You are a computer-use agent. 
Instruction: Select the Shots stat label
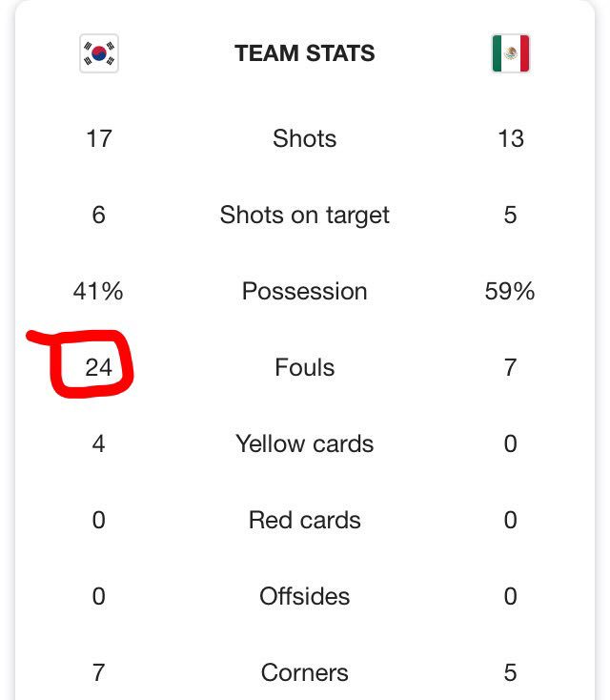(x=305, y=138)
